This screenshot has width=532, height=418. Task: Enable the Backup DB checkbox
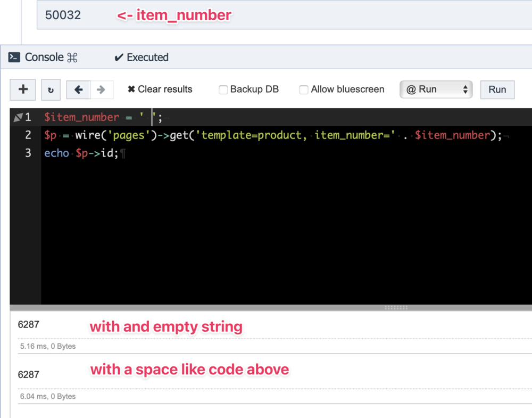pyautogui.click(x=223, y=90)
